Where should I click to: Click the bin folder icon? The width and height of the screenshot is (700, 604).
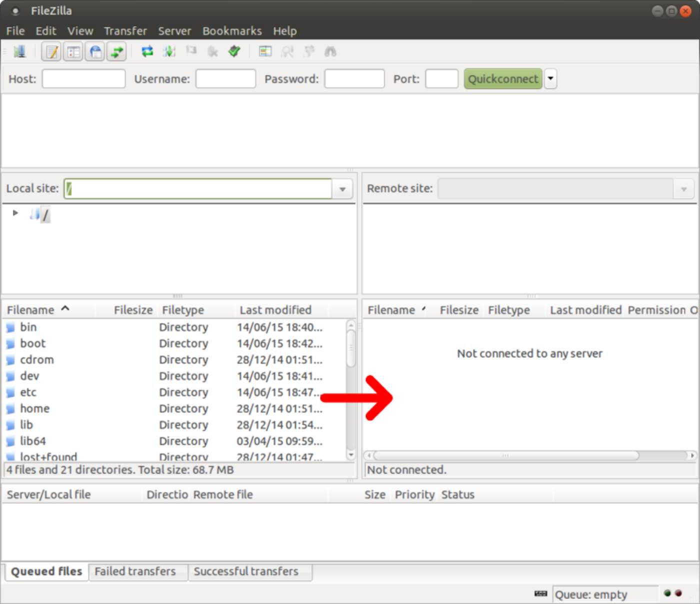click(10, 328)
